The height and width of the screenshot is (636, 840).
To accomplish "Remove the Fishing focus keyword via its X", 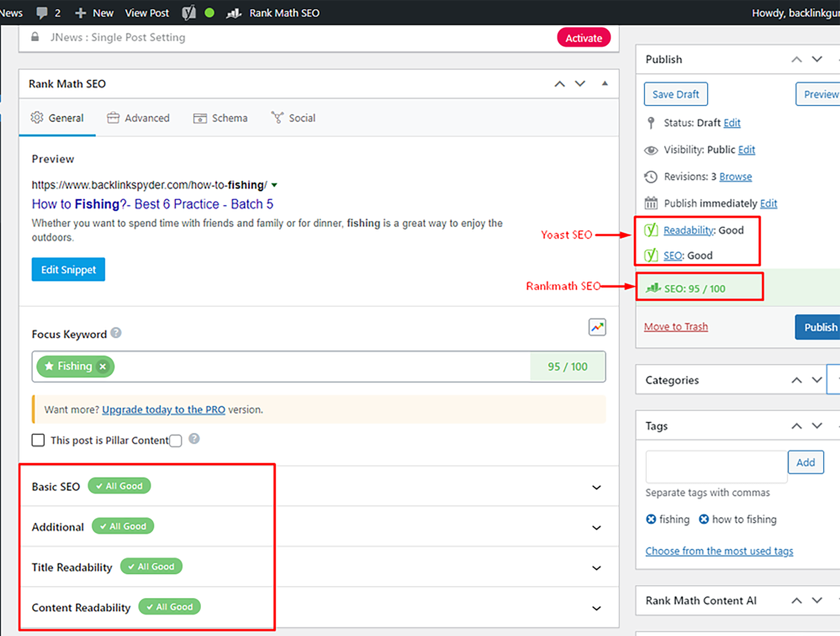I will point(103,367).
